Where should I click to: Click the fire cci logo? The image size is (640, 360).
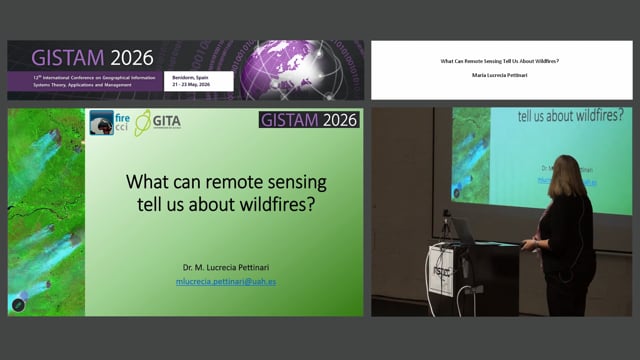[110, 122]
